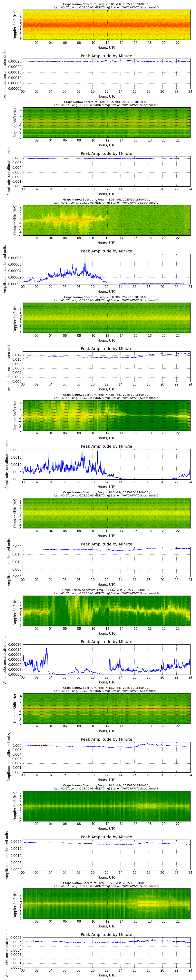
Task: Click Hours UTC label under 25.0 MHz amplitude chart
Action: (106, 975)
